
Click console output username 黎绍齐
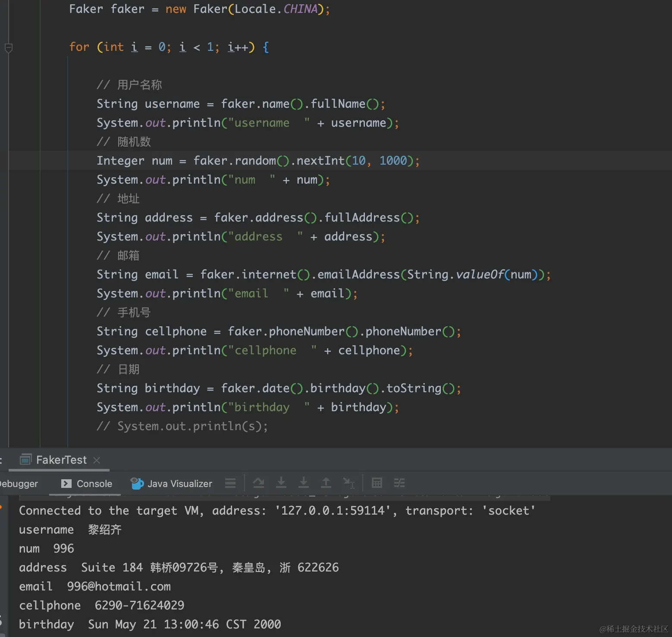point(70,530)
